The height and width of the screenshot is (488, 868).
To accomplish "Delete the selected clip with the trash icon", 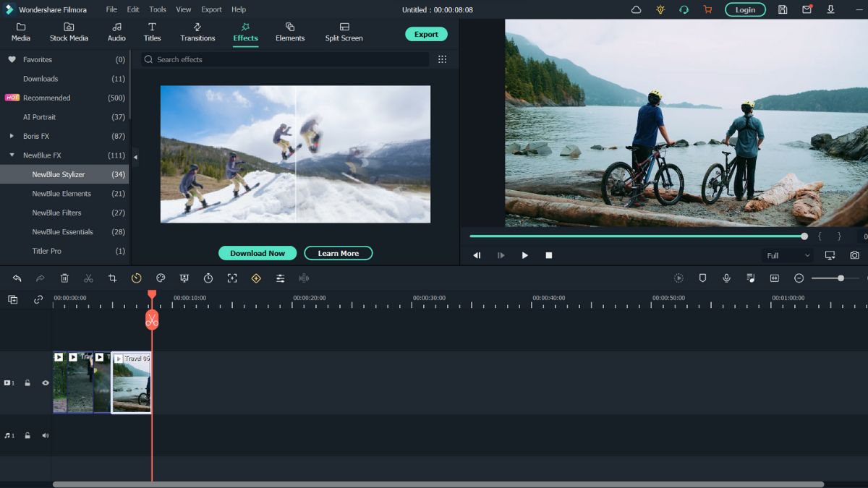I will [64, 278].
